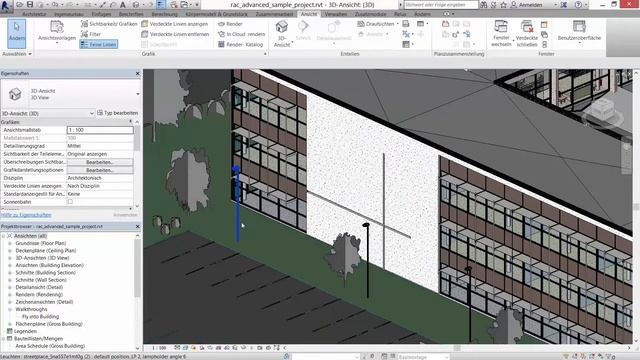Click the Help question mark icon

click(578, 5)
